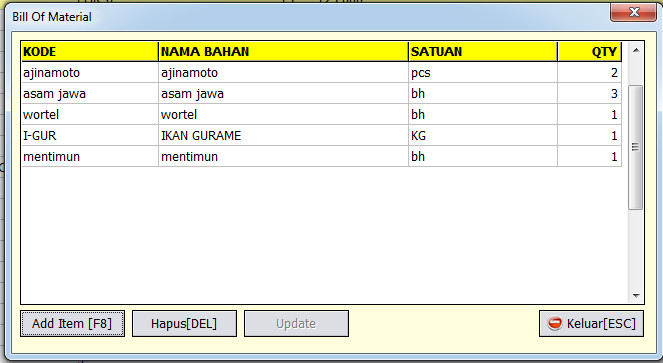The width and height of the screenshot is (663, 363).
Task: Click the KG unit cell
Action: tap(483, 135)
